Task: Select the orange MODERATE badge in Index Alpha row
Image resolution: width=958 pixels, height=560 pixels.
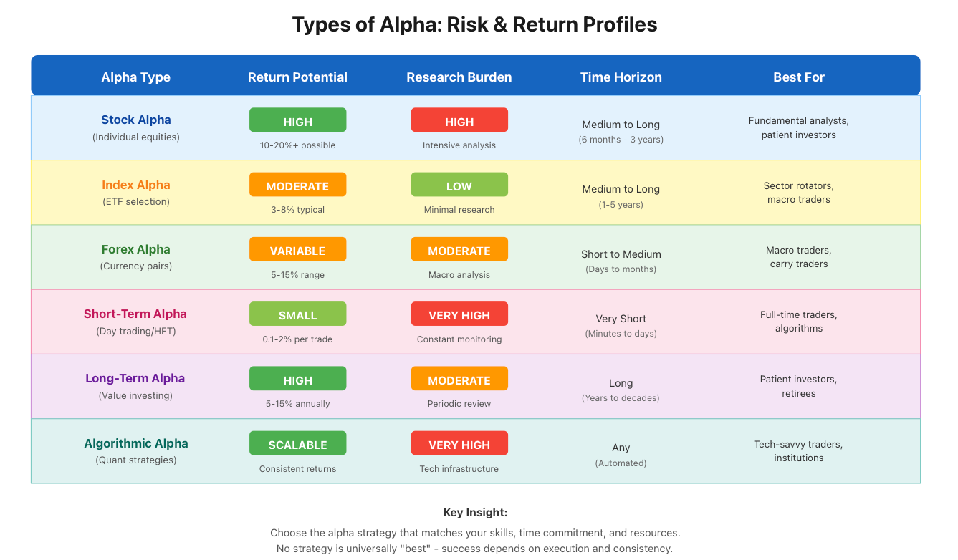Action: pos(297,185)
